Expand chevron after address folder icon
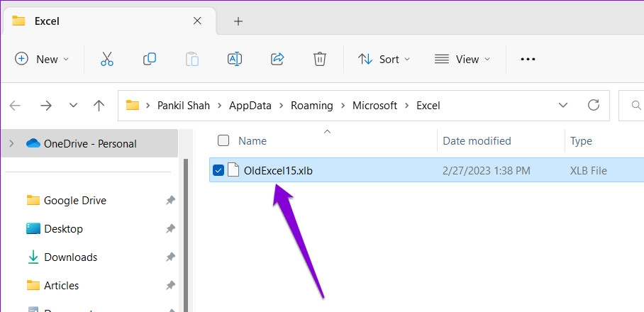 pos(148,106)
